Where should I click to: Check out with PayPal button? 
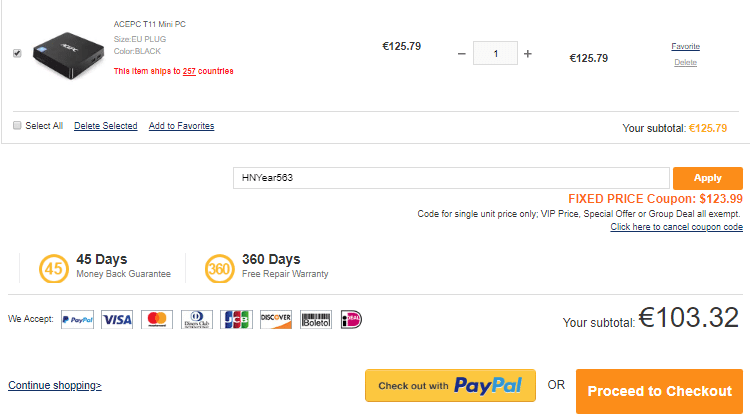(450, 386)
